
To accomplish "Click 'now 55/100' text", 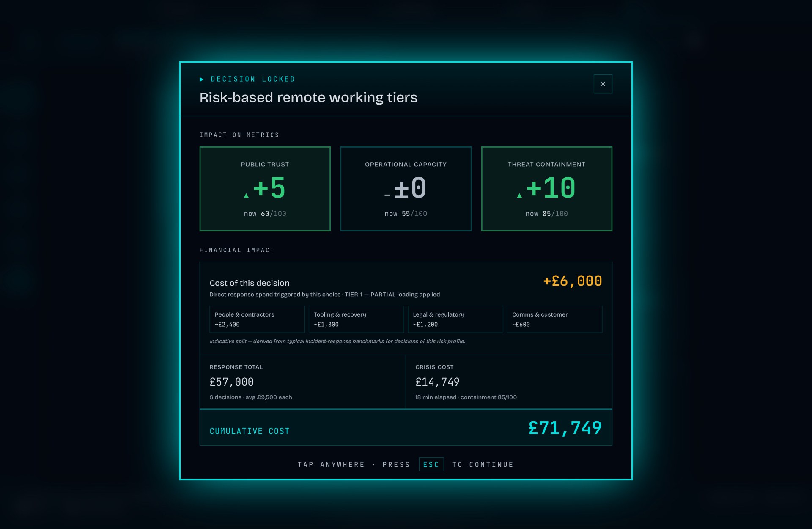I will click(406, 214).
